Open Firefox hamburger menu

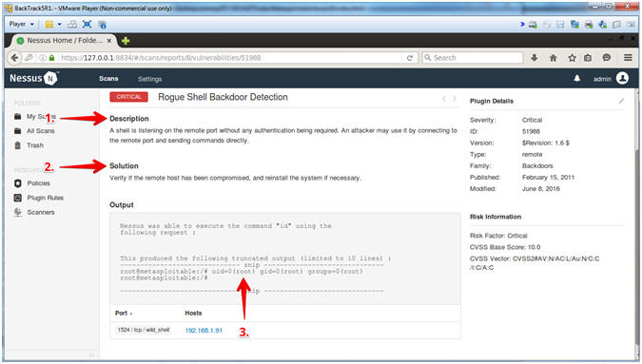(628, 58)
